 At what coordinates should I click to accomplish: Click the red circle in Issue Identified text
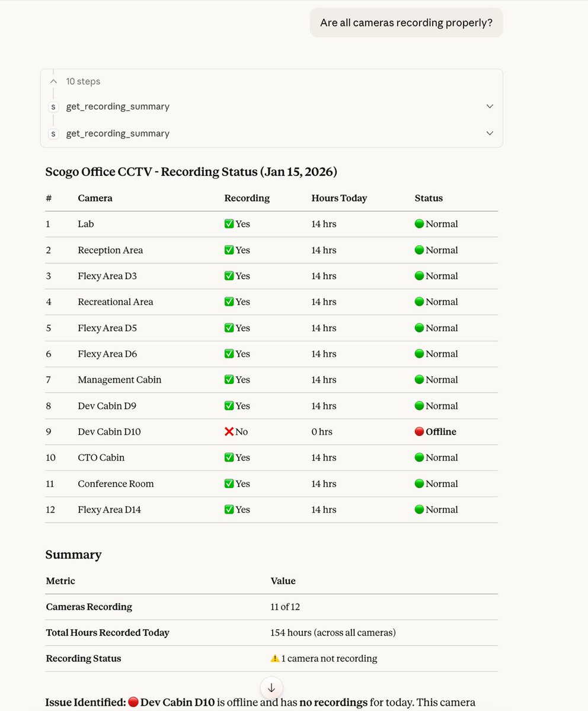click(134, 702)
